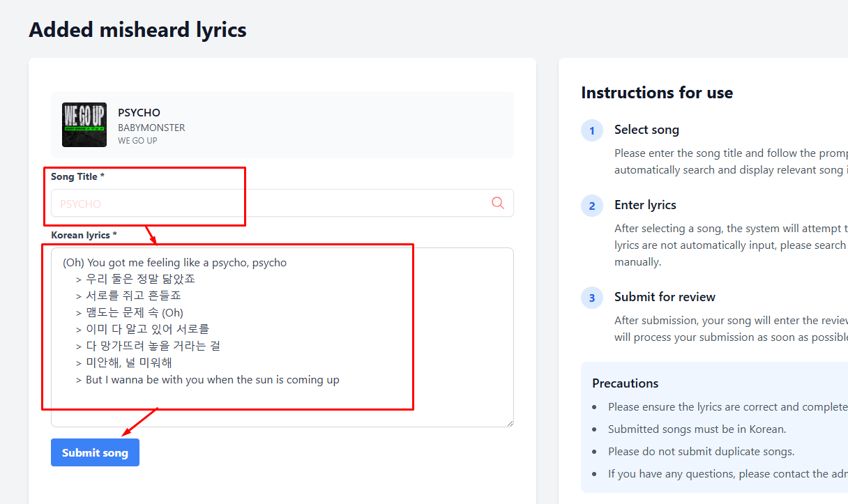Image resolution: width=848 pixels, height=504 pixels.
Task: Click the Added misheard lyrics page title
Action: [137, 29]
